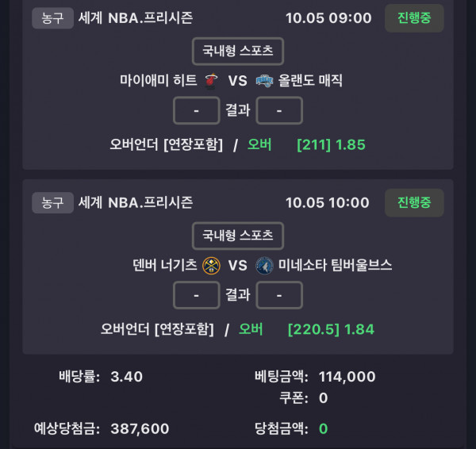Screen dimensions: 476x449
Task: Click the Orlando Magic team logo
Action: click(x=265, y=80)
